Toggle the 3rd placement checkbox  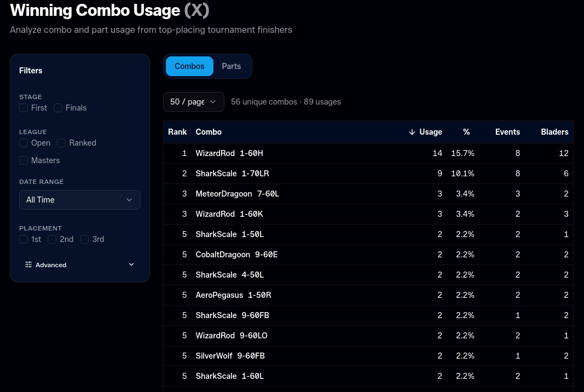pos(84,239)
